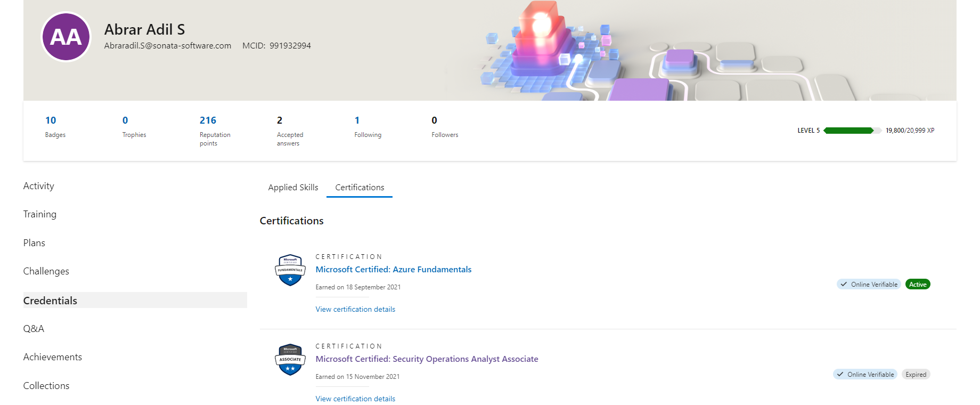Viewport: 980px width, 405px height.
Task: View certification details for Azure Fundamentals
Action: click(355, 310)
